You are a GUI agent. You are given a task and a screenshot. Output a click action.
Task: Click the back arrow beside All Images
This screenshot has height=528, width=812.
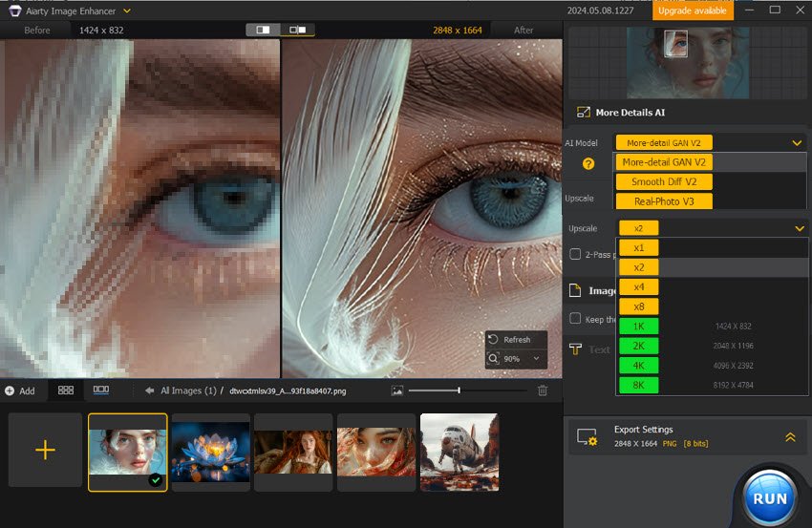click(x=150, y=391)
